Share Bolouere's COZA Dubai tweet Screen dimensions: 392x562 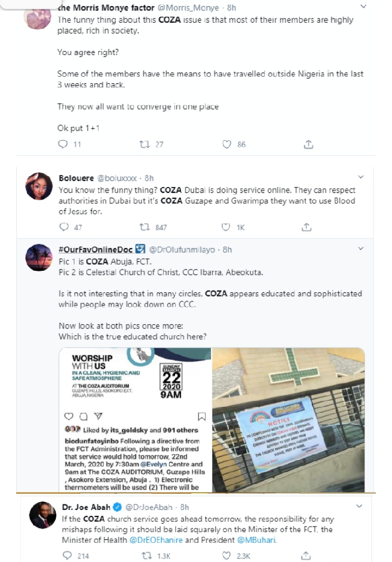coord(306,227)
